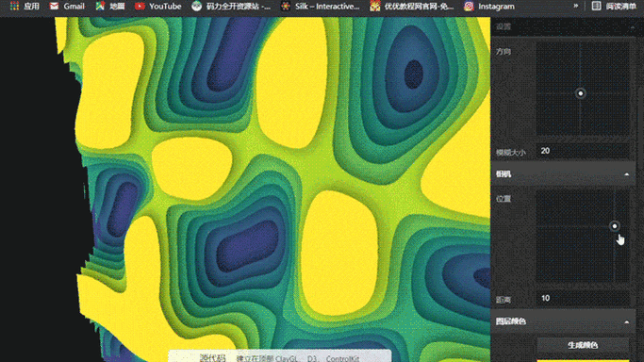Open the YouTube bookmark
The height and width of the screenshot is (362, 644).
pyautogui.click(x=158, y=7)
